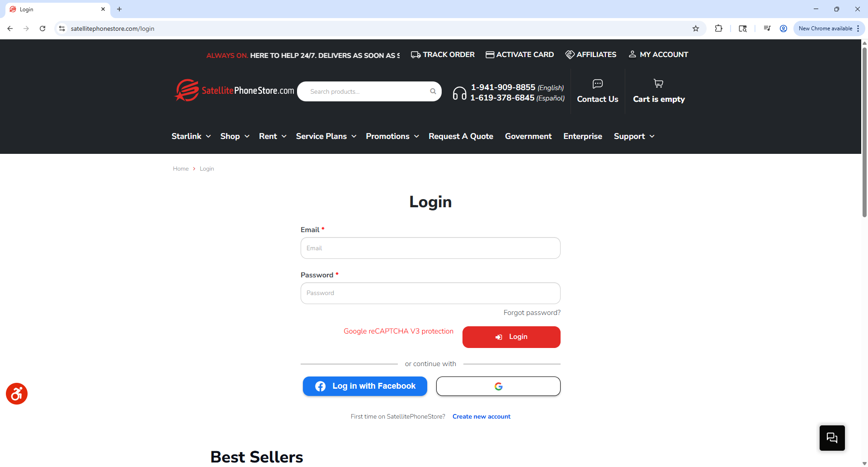Open the Affiliates link
Screen dimensions: 868x467
pyautogui.click(x=591, y=55)
